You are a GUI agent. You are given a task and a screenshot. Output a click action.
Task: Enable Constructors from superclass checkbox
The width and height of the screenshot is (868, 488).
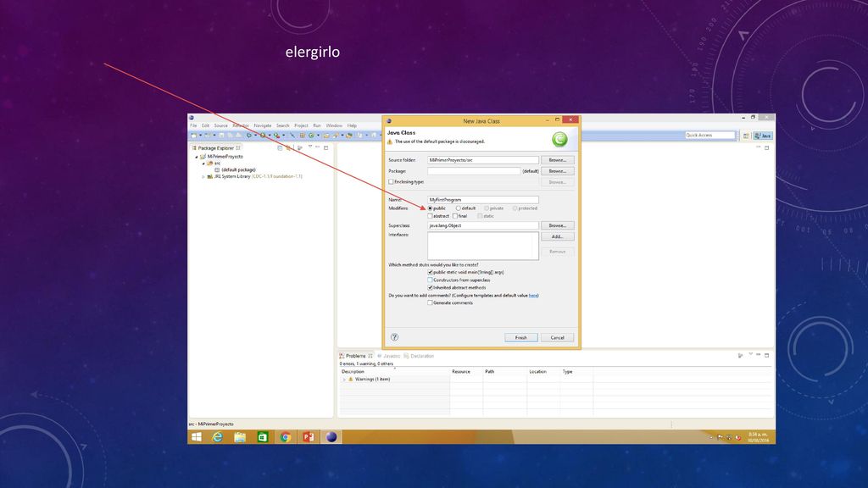tap(430, 280)
